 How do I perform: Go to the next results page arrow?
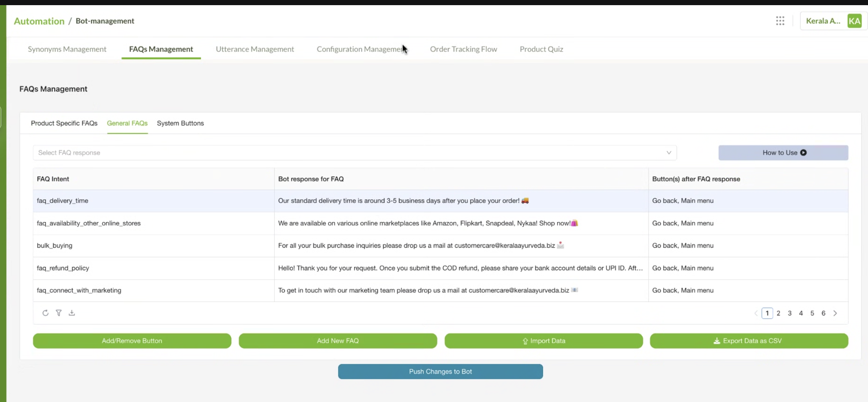coord(835,313)
